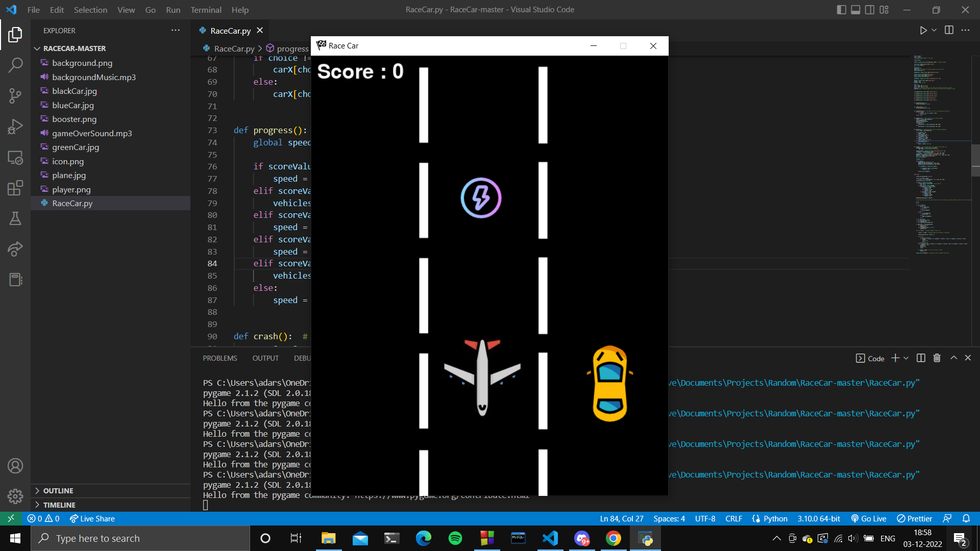This screenshot has height=551, width=980.
Task: Toggle Go Live server in status bar
Action: [x=869, y=518]
